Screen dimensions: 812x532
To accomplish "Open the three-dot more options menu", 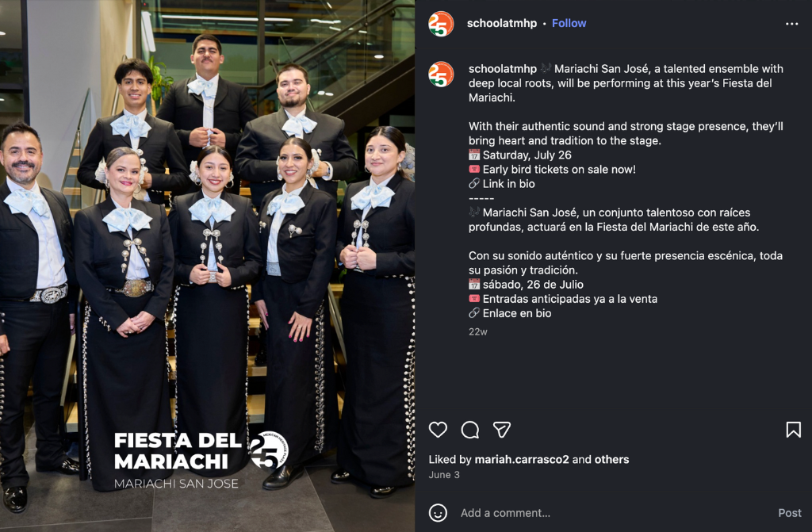I will tap(791, 24).
